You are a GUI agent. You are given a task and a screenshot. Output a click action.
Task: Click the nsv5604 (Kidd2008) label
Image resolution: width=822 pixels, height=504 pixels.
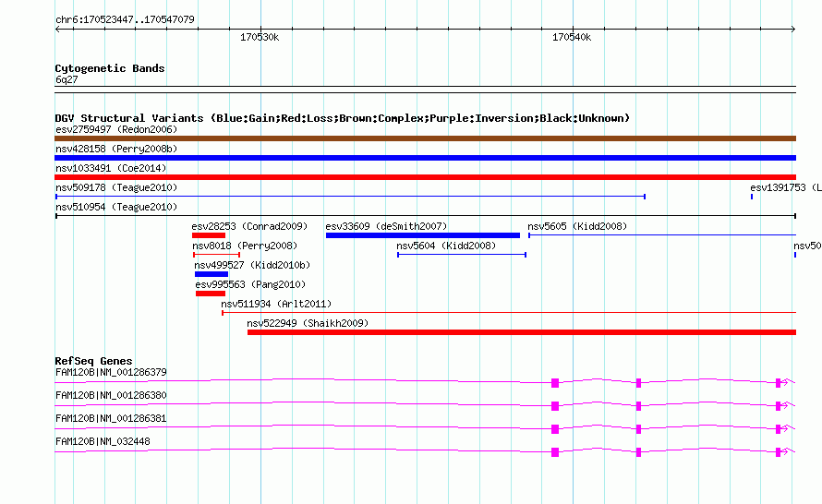[446, 246]
